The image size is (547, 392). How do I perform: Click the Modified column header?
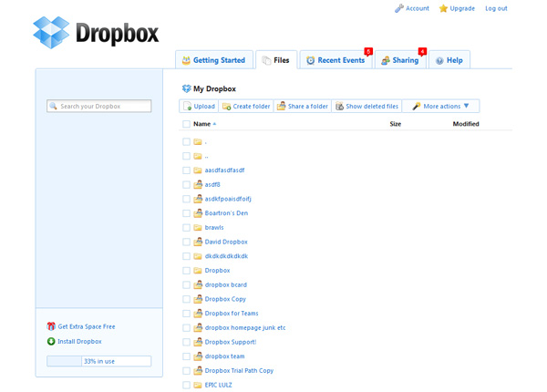click(x=466, y=124)
